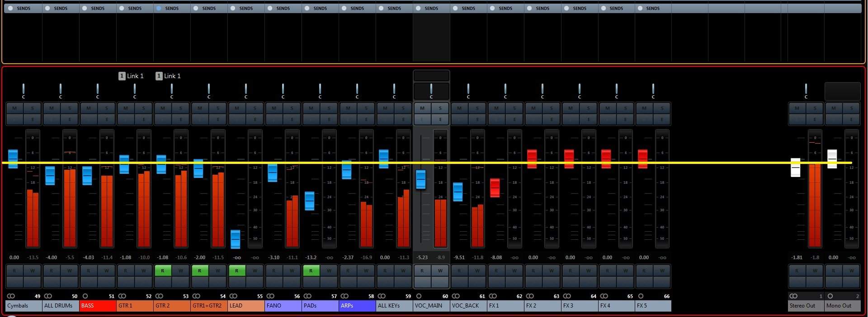Image resolution: width=868 pixels, height=317 pixels.
Task: Enable write automation on ALL DRUMs
Action: (70, 271)
